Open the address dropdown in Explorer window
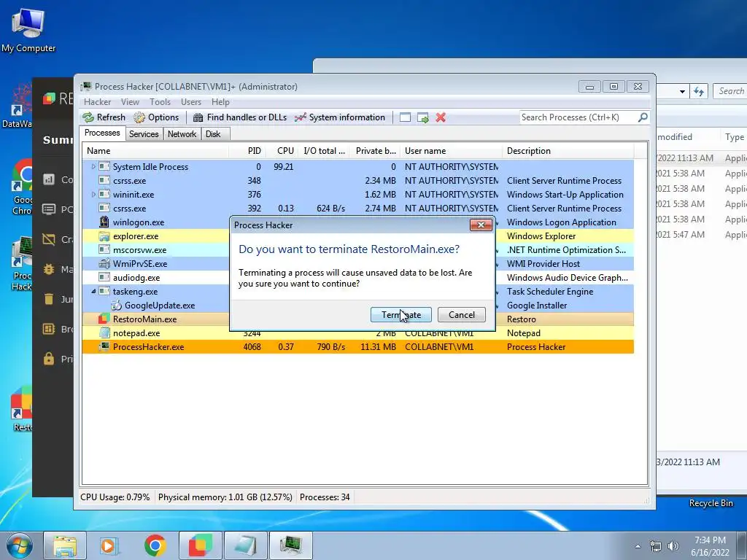 point(682,91)
